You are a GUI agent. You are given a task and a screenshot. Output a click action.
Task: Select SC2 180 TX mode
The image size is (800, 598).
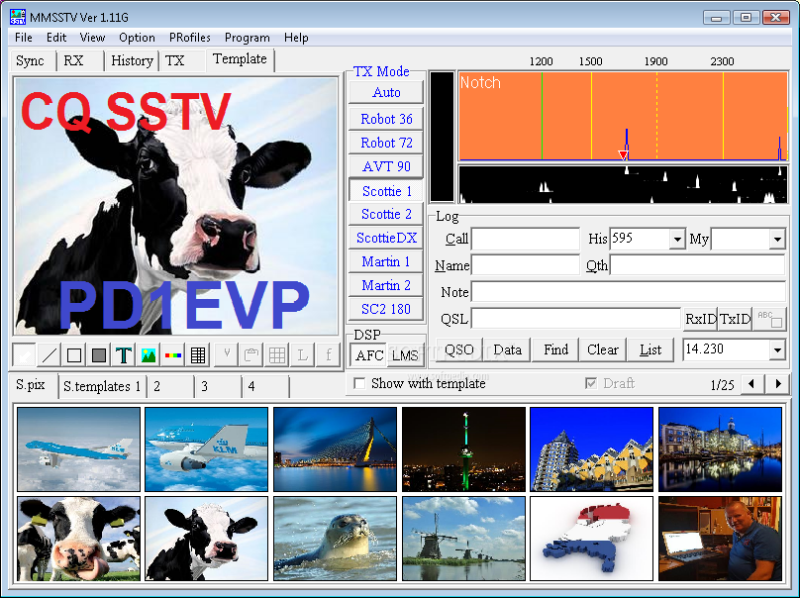tap(386, 309)
